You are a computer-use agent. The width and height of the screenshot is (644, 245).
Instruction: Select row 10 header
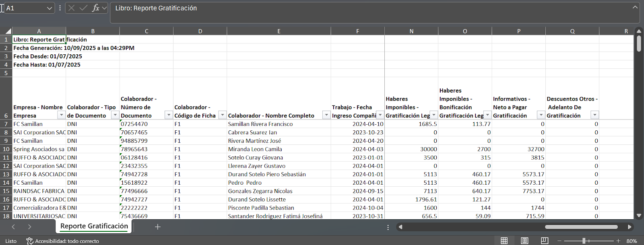point(6,149)
